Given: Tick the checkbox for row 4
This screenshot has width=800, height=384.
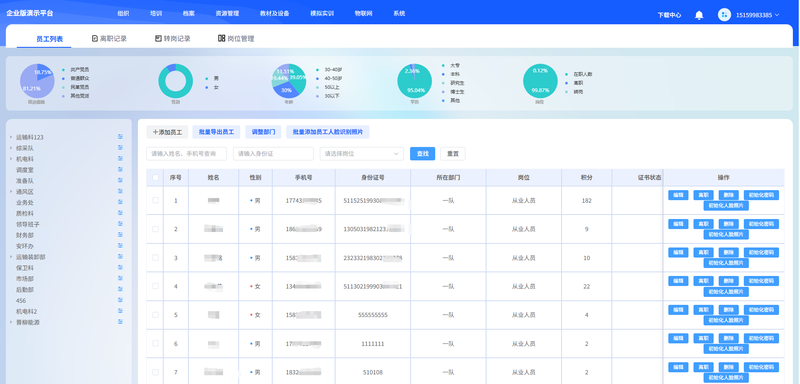Looking at the screenshot, I should [x=155, y=286].
